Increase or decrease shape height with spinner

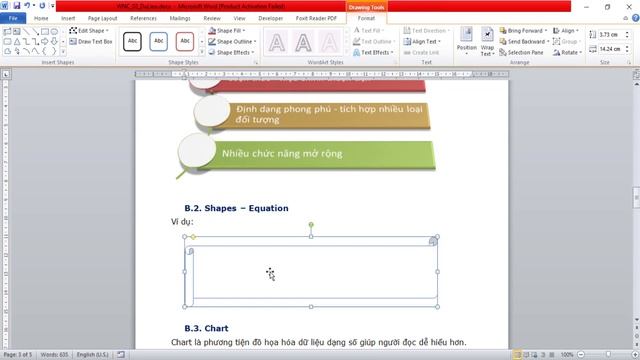(627, 35)
